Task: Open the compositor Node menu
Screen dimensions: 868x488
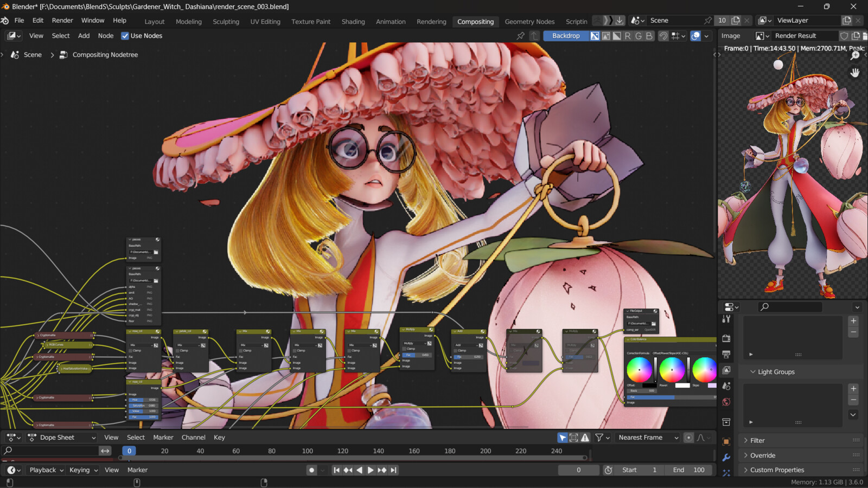Action: tap(106, 36)
